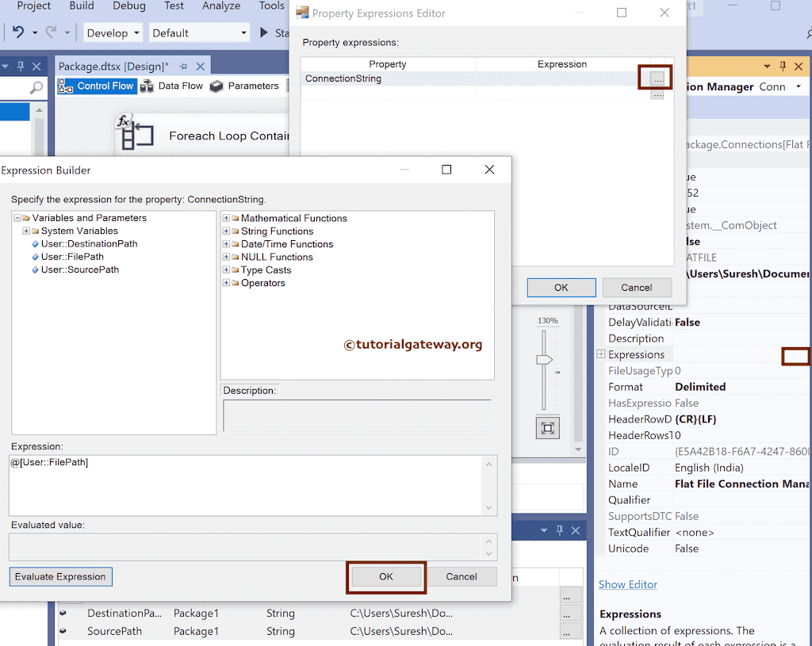Image resolution: width=812 pixels, height=646 pixels.
Task: Click Cancel in Expression Builder
Action: coord(462,576)
